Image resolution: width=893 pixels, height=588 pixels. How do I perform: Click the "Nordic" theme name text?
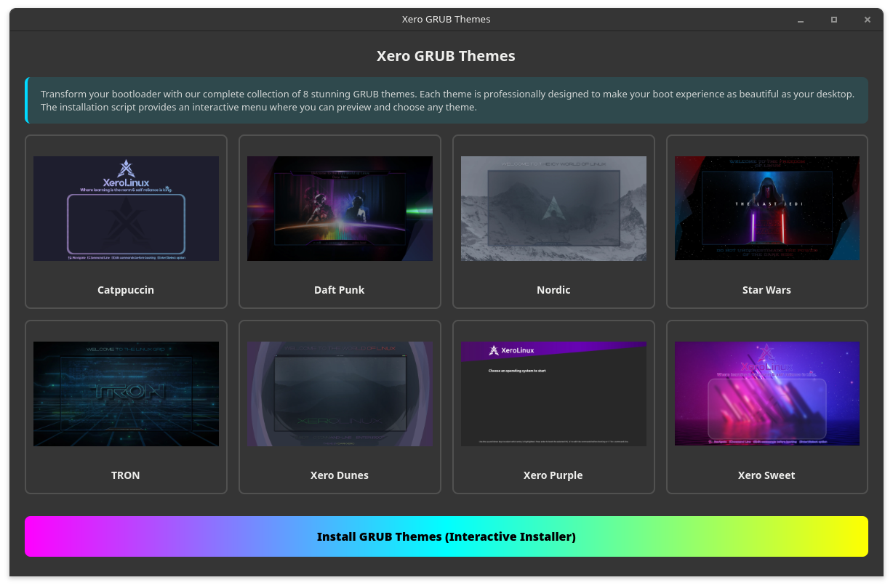click(553, 290)
